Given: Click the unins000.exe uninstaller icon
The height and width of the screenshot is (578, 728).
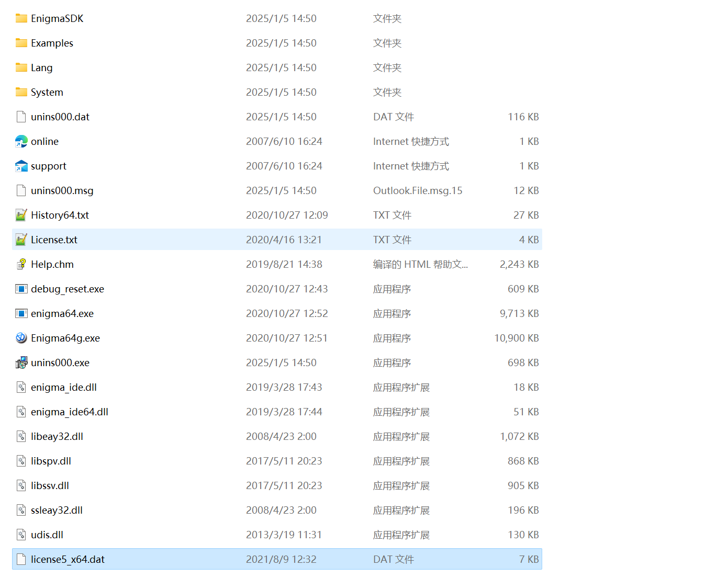Looking at the screenshot, I should point(21,362).
